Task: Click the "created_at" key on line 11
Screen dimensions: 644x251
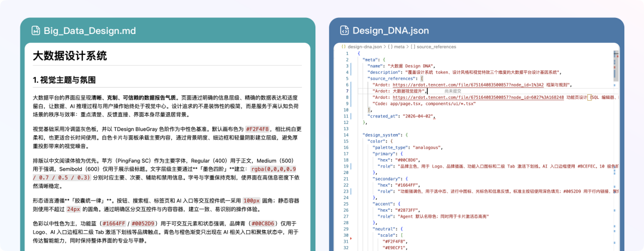Action: (383, 116)
